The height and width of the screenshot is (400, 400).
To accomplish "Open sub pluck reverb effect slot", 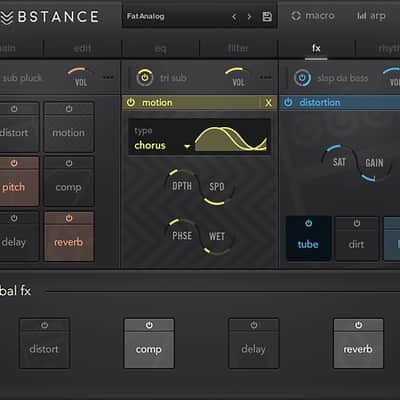I will pos(69,236).
